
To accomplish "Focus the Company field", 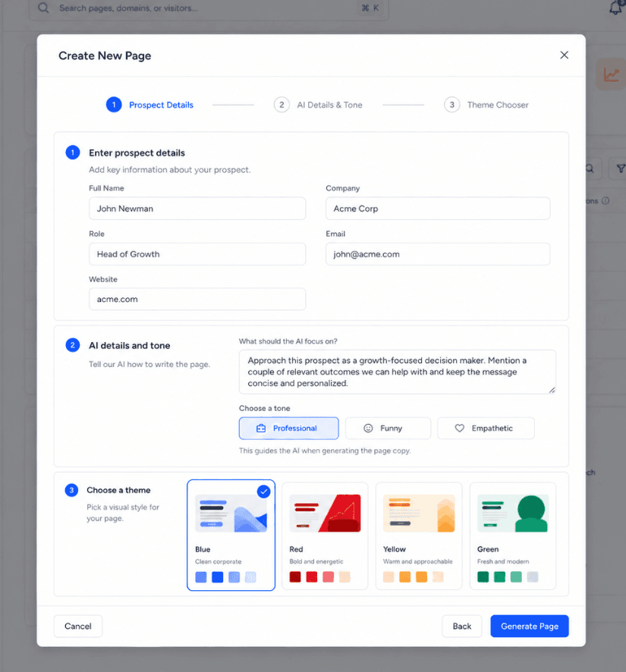I will tap(438, 209).
